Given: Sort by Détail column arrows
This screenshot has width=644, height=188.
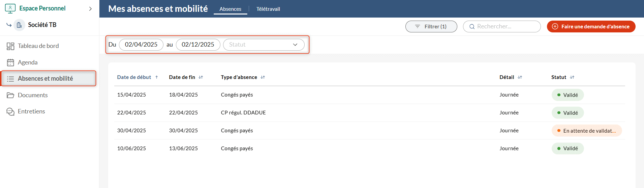Looking at the screenshot, I should [520, 77].
